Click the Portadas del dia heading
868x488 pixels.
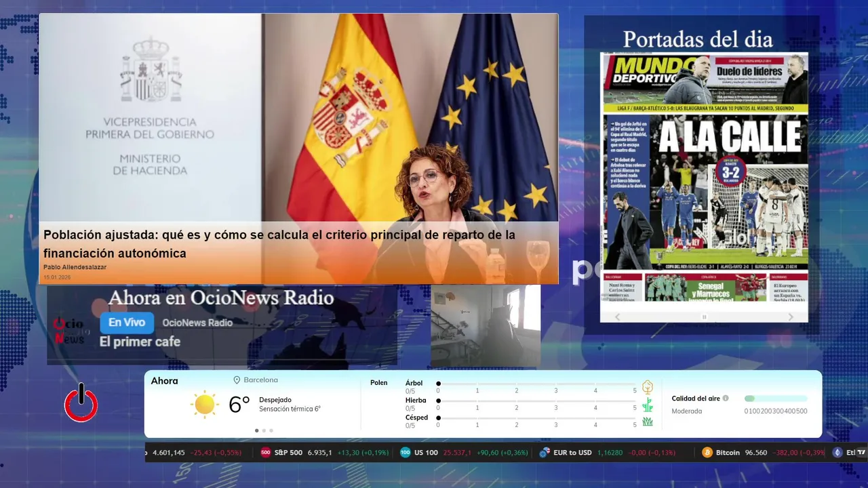click(x=698, y=39)
